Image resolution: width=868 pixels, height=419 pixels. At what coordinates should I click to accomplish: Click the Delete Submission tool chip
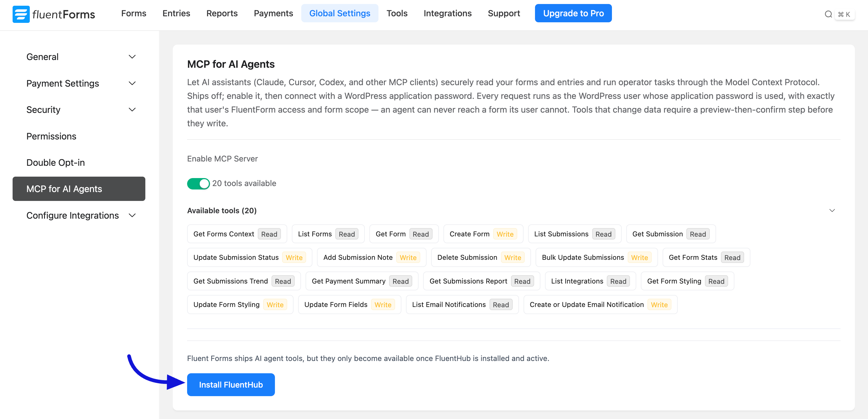coord(481,258)
